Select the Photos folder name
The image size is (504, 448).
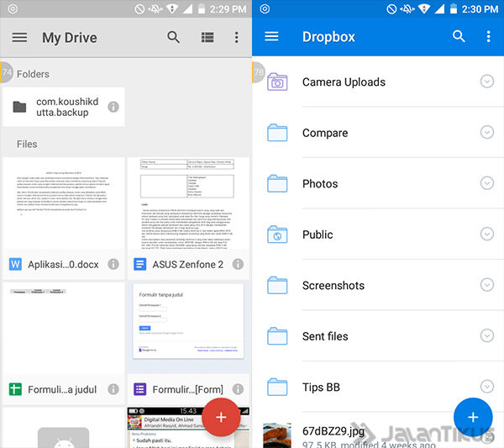(320, 183)
